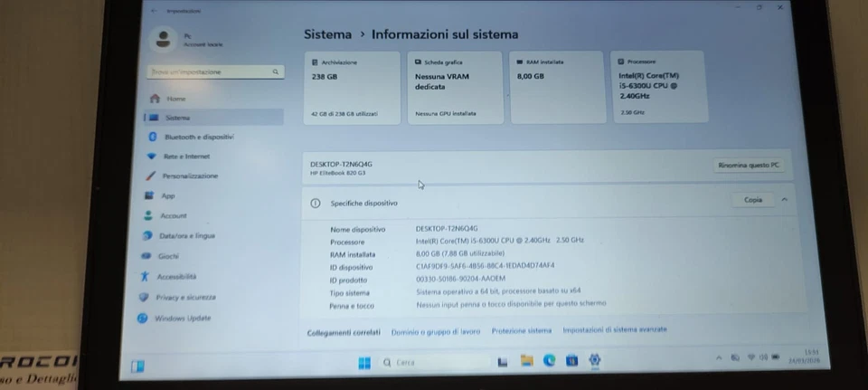Click the battery tray icon
Viewport: 868px width, 390px height.
(776, 357)
